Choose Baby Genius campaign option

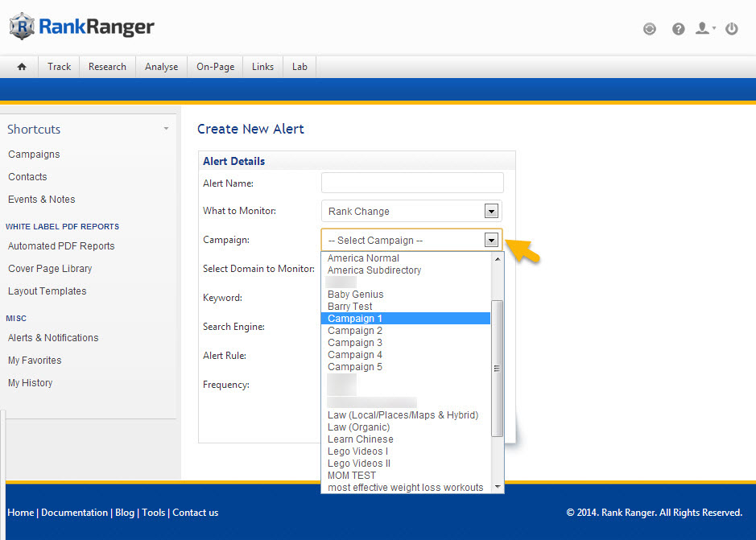point(355,295)
